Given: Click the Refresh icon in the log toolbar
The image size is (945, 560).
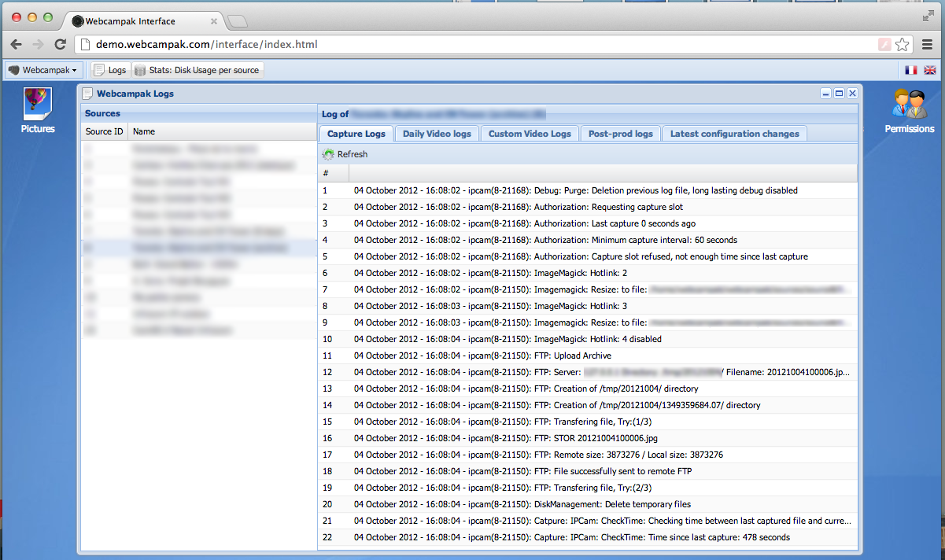Looking at the screenshot, I should 329,154.
